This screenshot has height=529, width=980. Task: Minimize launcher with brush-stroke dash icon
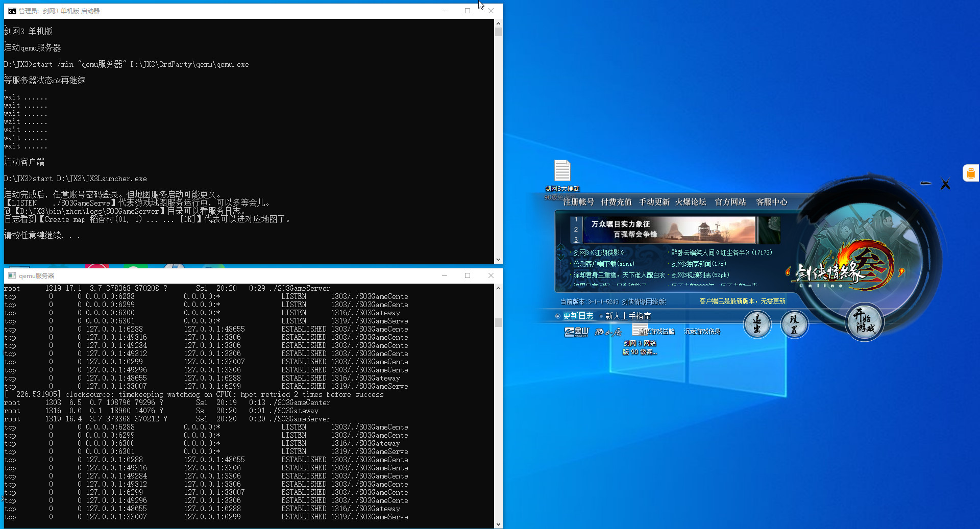tap(925, 183)
